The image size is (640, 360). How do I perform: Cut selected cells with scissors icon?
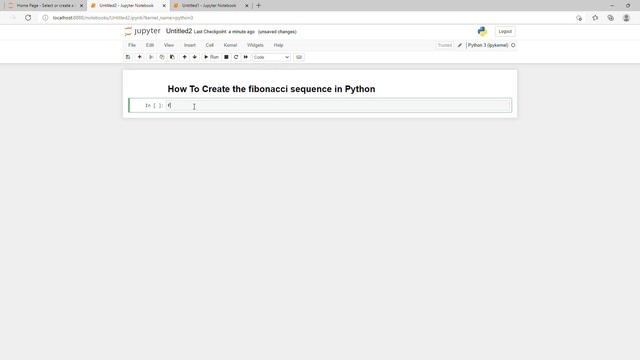point(151,57)
